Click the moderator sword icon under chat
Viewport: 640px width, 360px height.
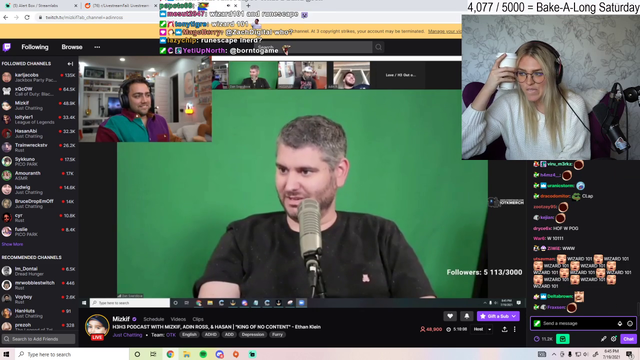[x=603, y=339]
